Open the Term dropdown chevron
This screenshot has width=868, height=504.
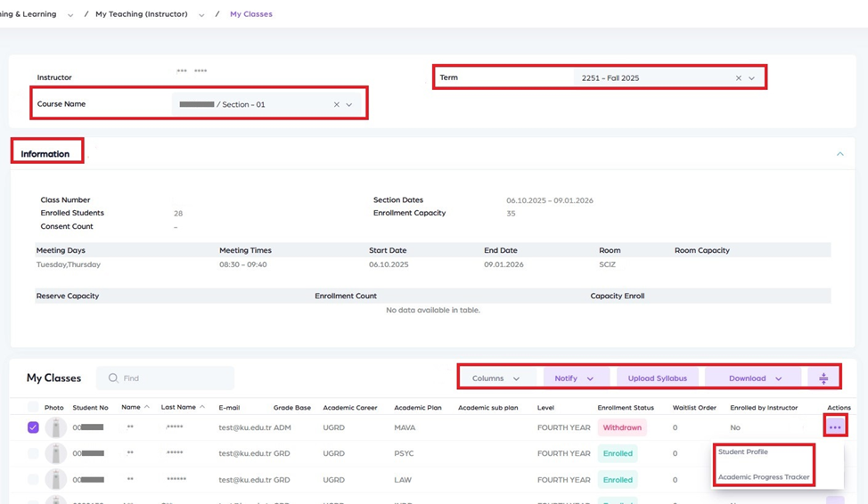(x=752, y=78)
